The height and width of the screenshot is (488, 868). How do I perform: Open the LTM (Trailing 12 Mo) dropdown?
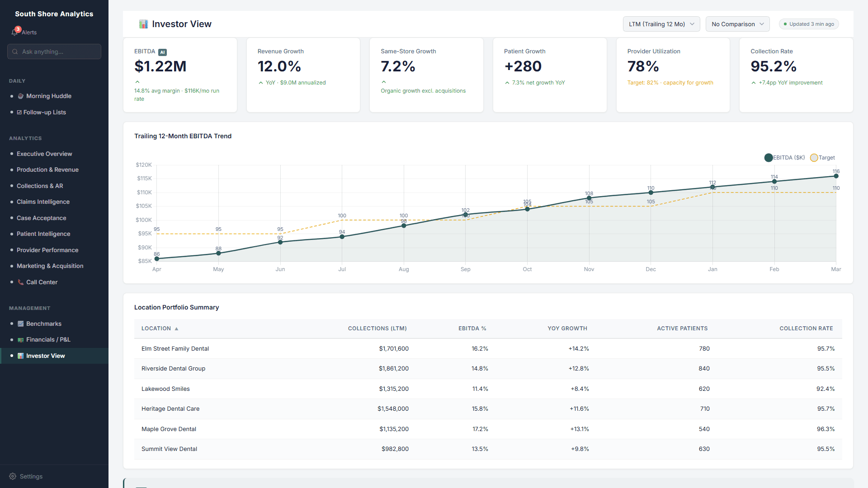point(661,24)
